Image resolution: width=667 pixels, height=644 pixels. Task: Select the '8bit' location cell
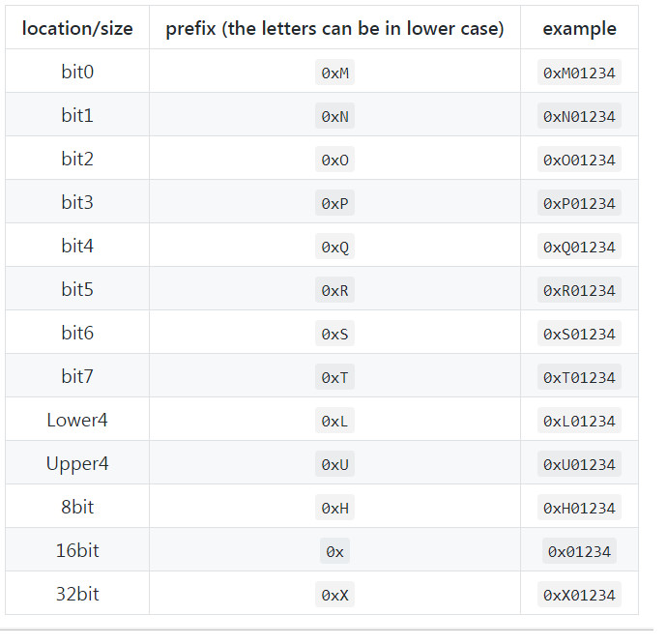[77, 507]
